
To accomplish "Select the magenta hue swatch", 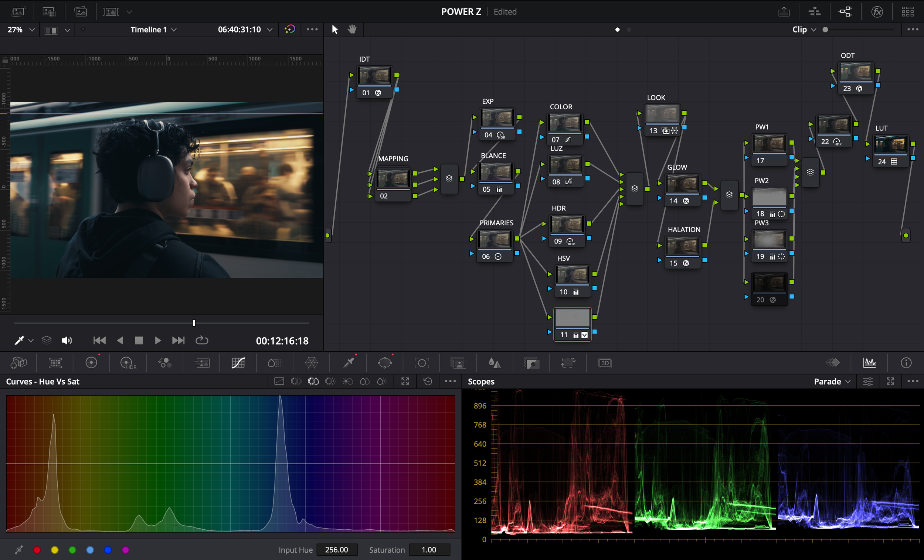I will coord(126,550).
